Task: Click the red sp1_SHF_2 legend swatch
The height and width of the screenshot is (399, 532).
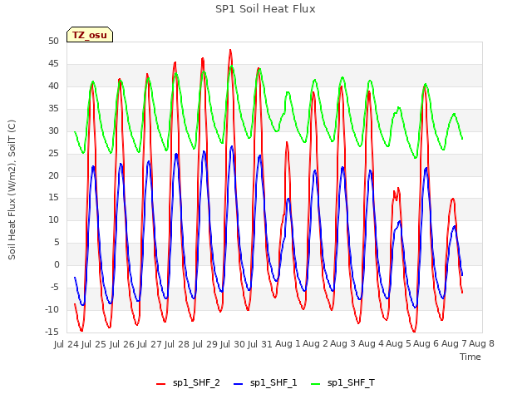Action: click(x=160, y=384)
